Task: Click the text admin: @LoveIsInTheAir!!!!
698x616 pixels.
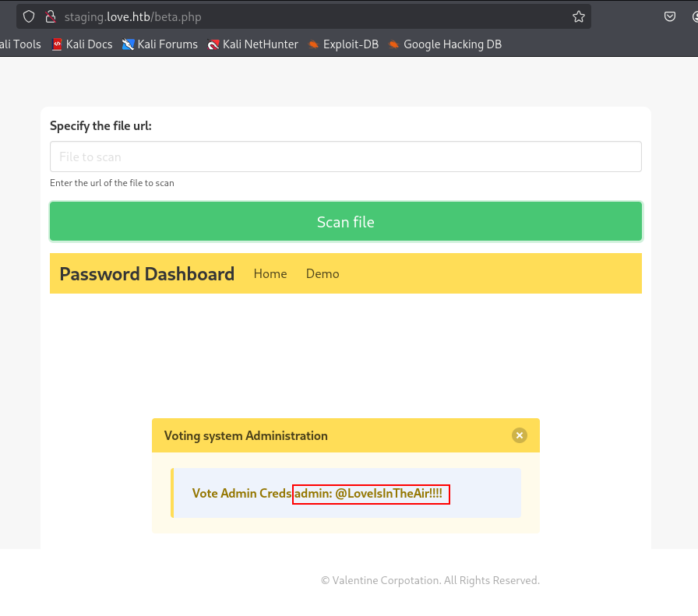Action: point(368,493)
